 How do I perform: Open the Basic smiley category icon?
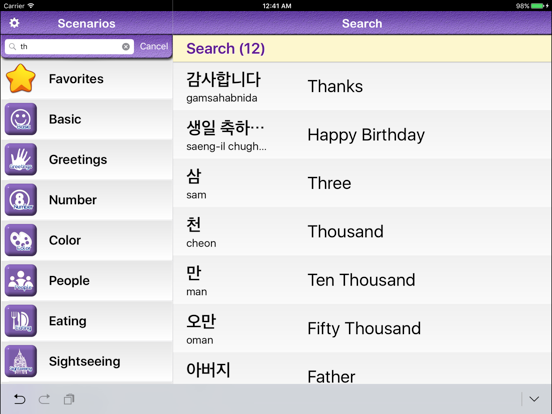point(21,119)
